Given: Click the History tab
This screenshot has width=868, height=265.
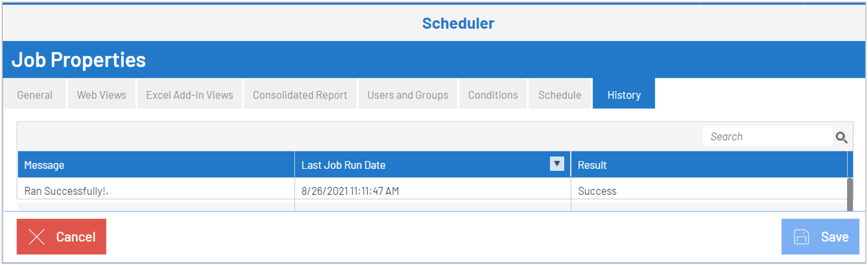Looking at the screenshot, I should (x=624, y=95).
